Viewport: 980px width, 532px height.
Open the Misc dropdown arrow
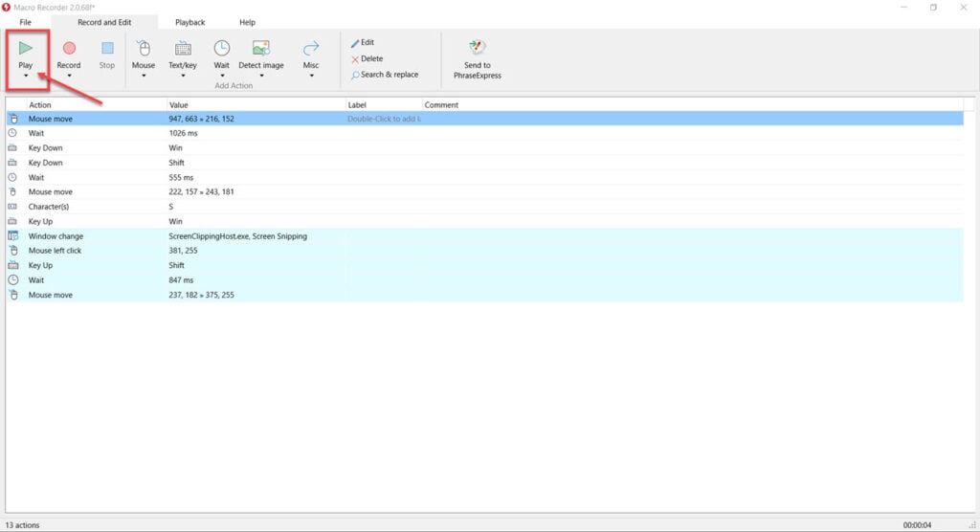click(x=311, y=76)
